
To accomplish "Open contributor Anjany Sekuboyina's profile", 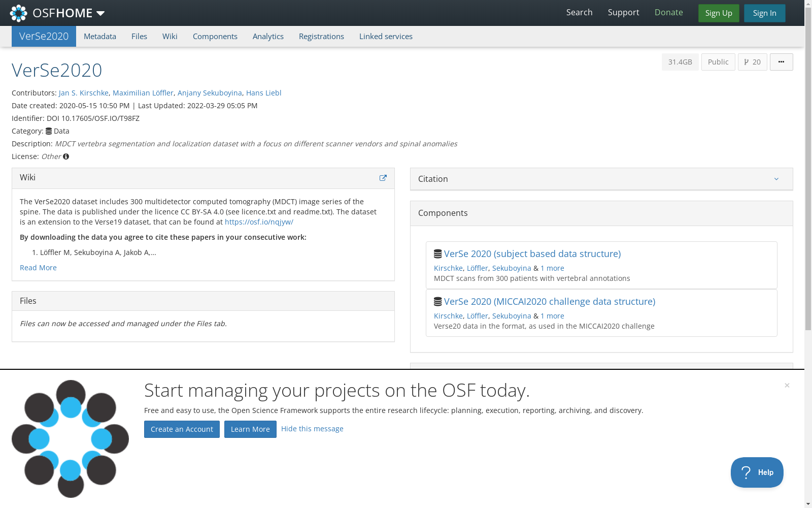I will (210, 93).
